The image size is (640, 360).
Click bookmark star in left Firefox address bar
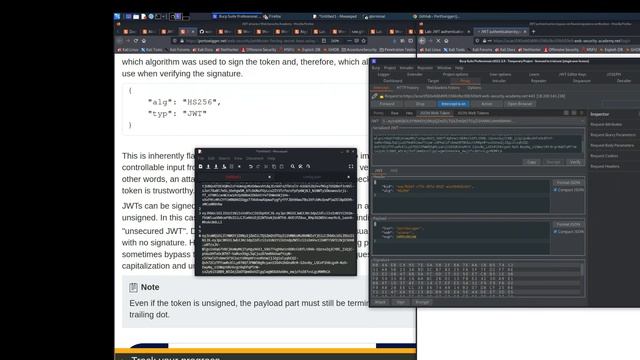(x=364, y=41)
